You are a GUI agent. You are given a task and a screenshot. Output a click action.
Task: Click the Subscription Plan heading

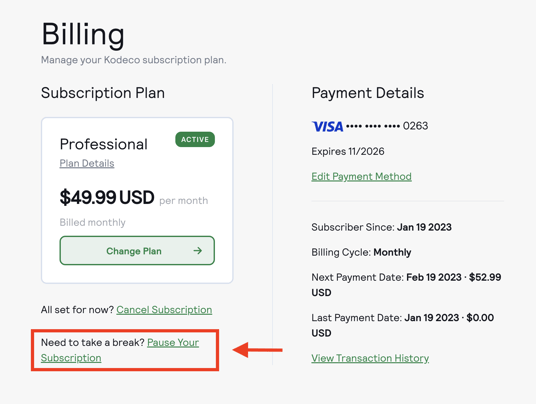pyautogui.click(x=103, y=93)
